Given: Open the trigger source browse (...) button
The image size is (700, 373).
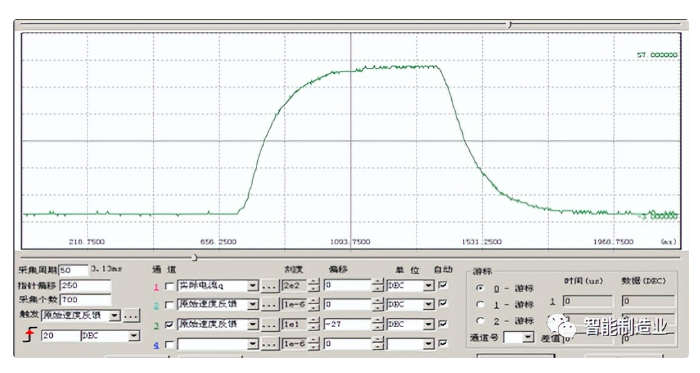Looking at the screenshot, I should tap(131, 316).
